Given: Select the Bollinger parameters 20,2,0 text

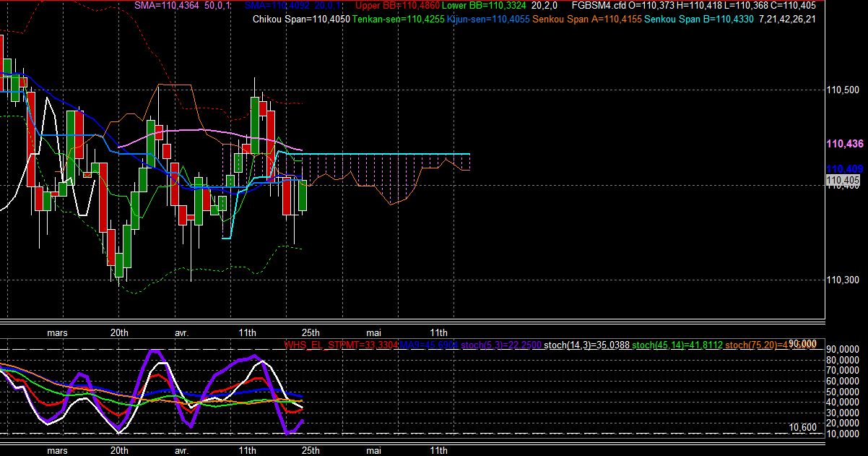Looking at the screenshot, I should pyautogui.click(x=543, y=6).
